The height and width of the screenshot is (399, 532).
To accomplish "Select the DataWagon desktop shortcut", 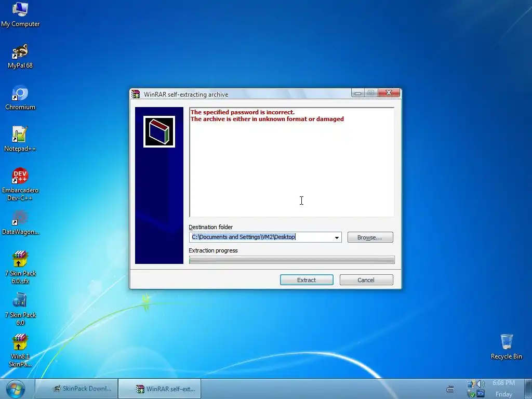I will [x=20, y=222].
